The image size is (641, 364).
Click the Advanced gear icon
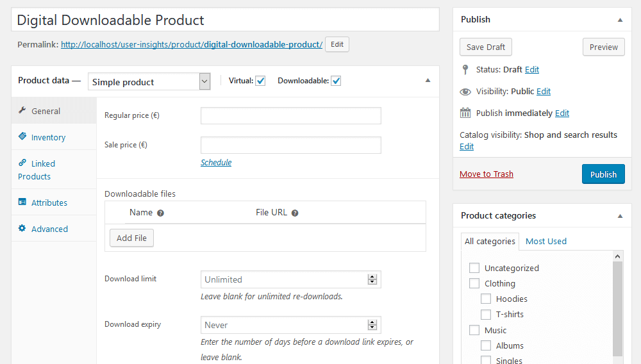[x=22, y=228]
